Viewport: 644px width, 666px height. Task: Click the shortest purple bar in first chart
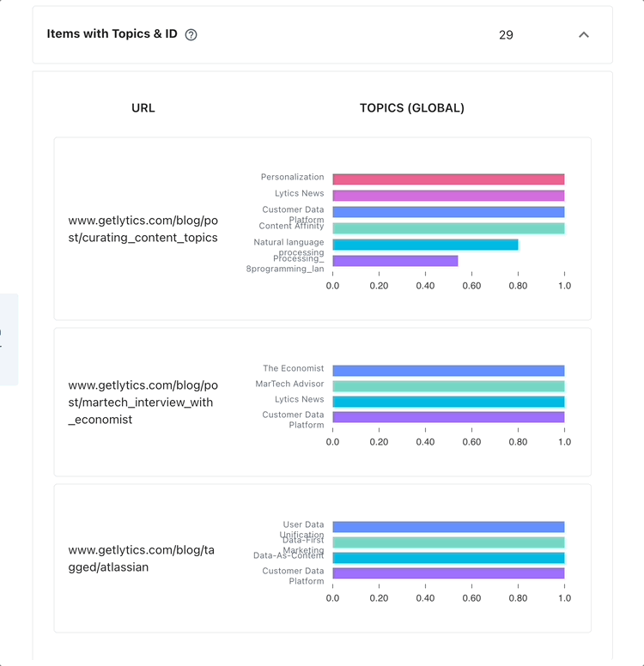tap(395, 261)
